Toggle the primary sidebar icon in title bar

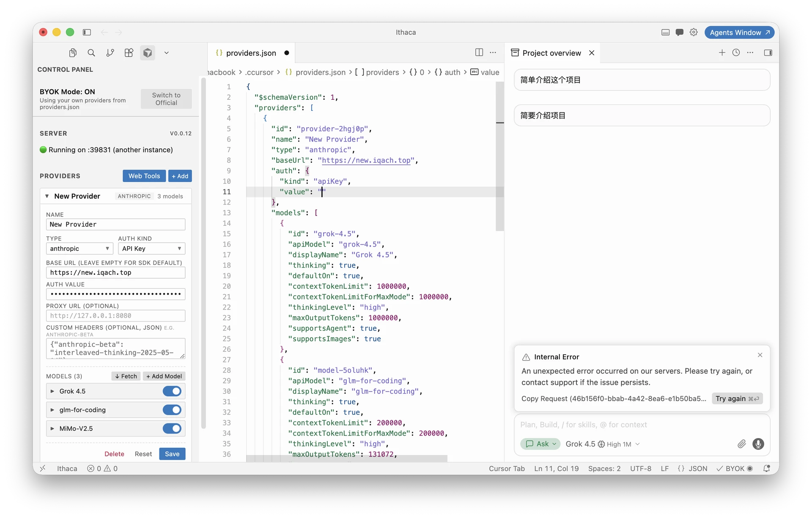[x=87, y=32]
